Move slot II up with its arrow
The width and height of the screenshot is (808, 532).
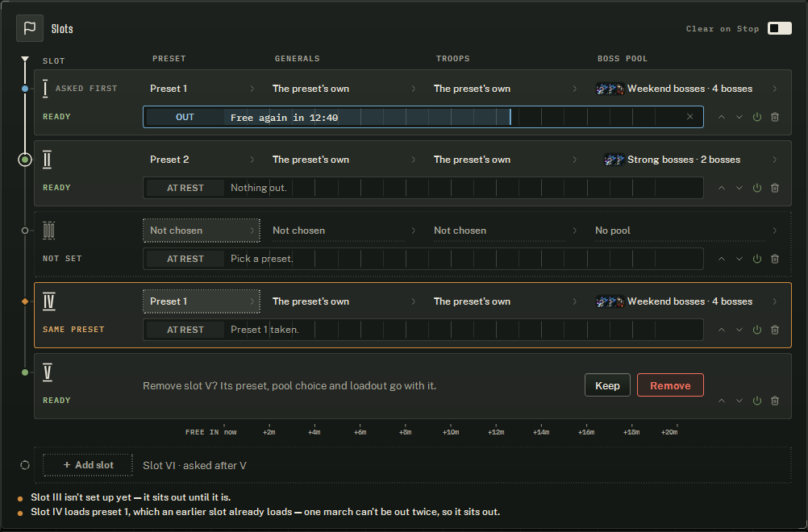coord(722,188)
